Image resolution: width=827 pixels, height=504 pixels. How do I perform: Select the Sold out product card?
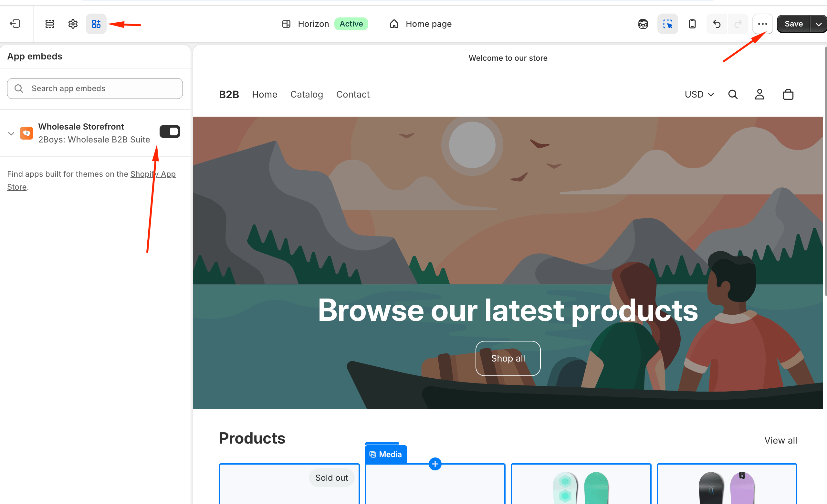289,484
